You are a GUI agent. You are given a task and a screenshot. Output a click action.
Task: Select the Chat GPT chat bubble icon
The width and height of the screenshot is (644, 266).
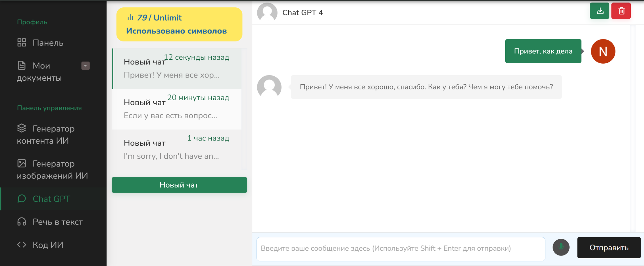pos(22,199)
